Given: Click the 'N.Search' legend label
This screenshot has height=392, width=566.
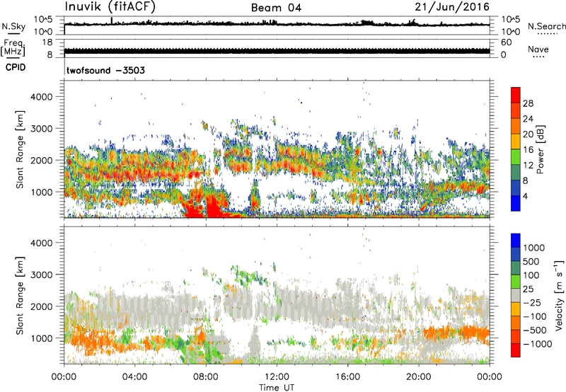Looking at the screenshot, I should (x=546, y=26).
